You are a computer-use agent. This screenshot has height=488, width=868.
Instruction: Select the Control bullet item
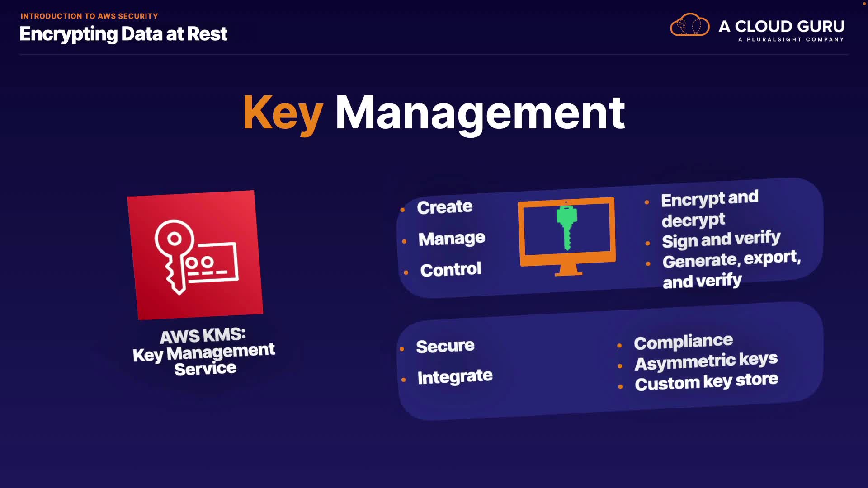click(450, 270)
